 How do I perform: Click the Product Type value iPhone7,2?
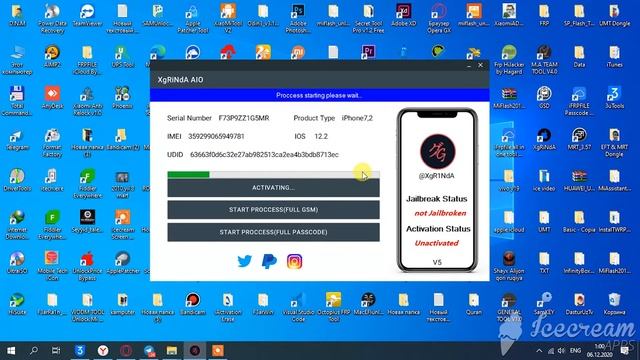pos(357,118)
